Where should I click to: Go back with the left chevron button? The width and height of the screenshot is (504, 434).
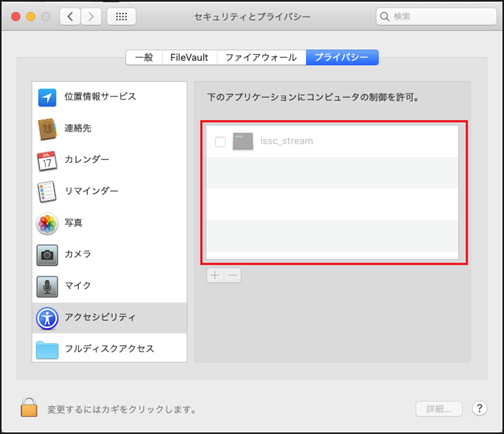point(70,16)
